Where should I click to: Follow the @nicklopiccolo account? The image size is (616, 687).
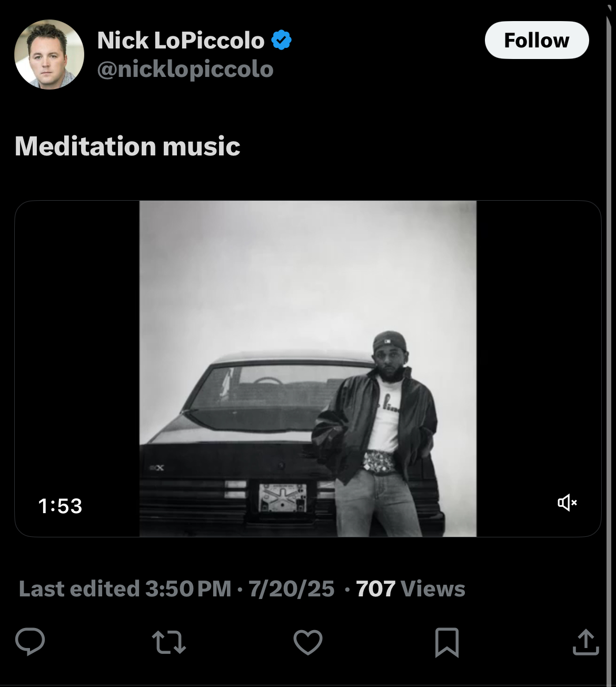tap(536, 40)
